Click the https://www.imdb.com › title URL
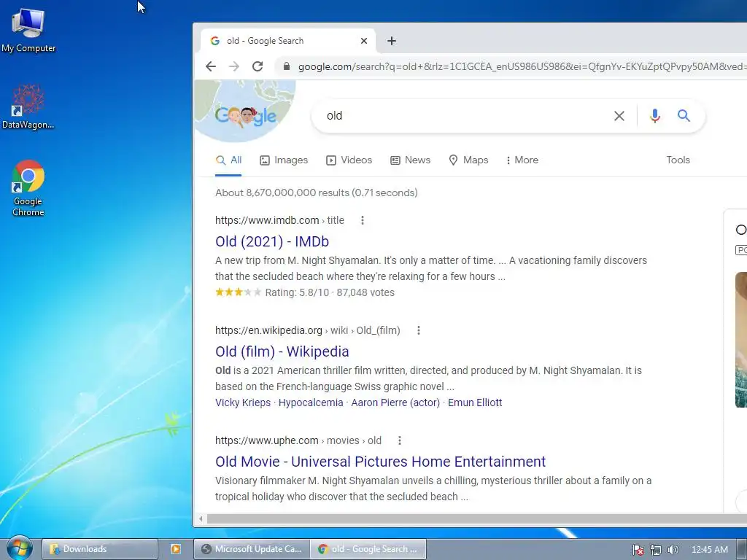 pos(279,220)
